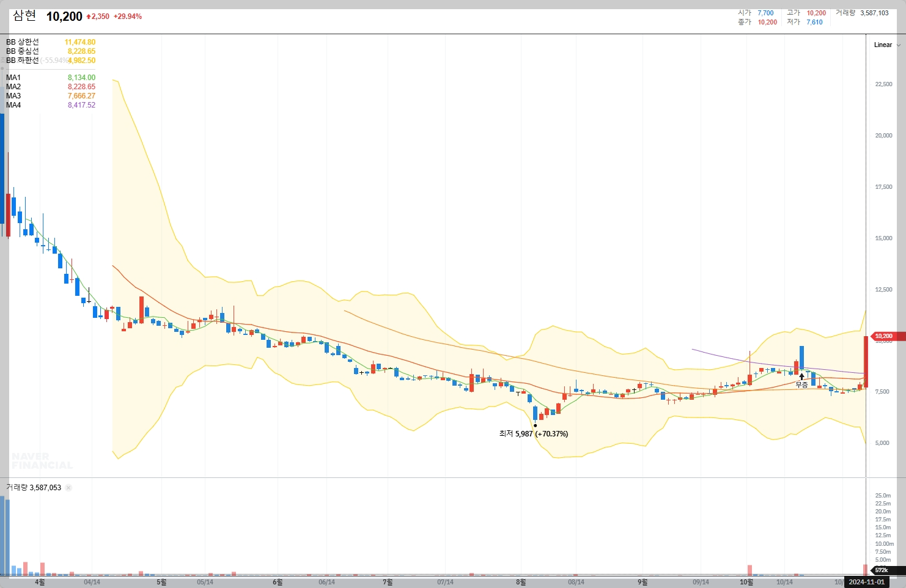Click the 20,000 price axis label
The image size is (906, 588).
point(884,136)
